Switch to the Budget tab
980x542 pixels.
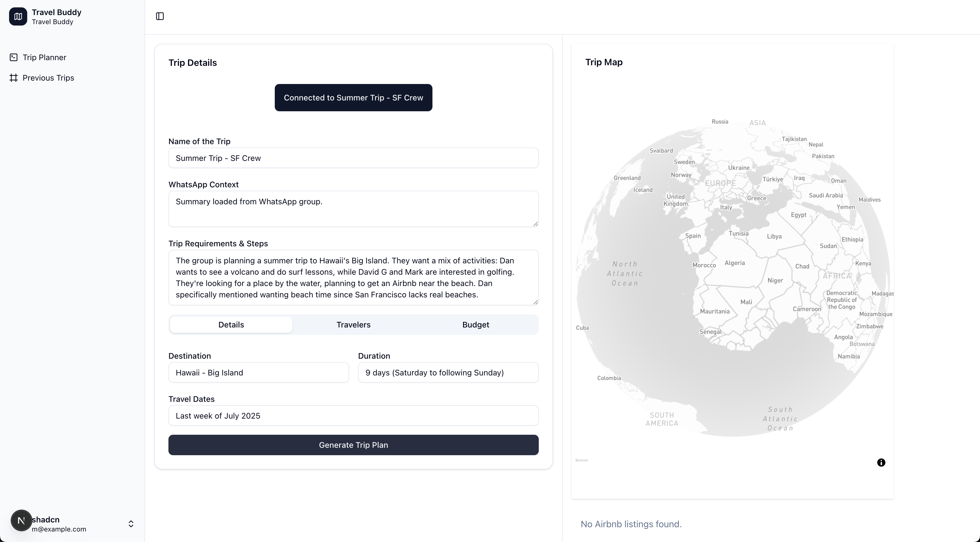point(476,325)
